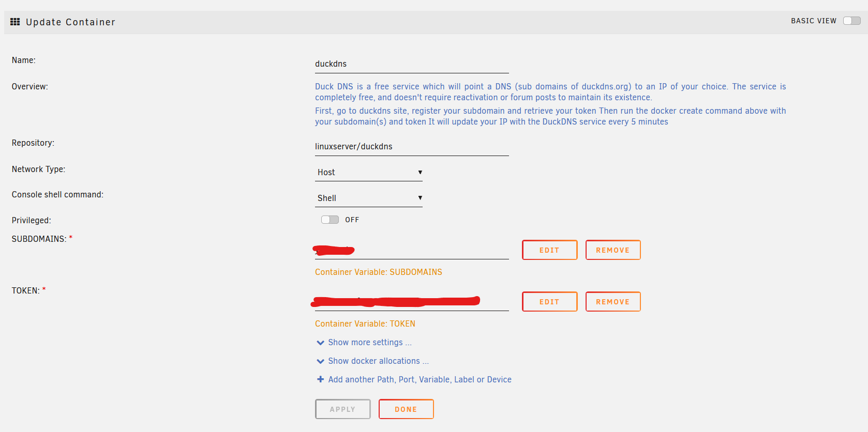Viewport: 868px width, 432px height.
Task: Enable the Privileged switch
Action: [x=330, y=220]
